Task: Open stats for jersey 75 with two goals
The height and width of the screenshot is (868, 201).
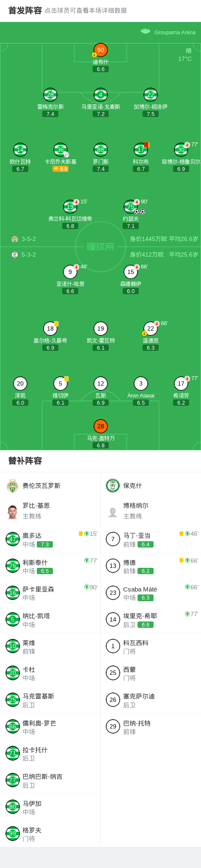Action: (131, 207)
